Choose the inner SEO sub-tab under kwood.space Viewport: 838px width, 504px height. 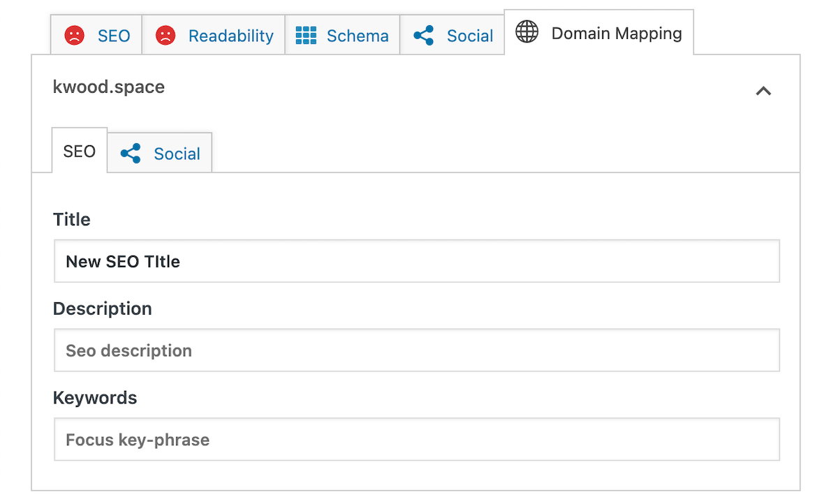point(79,151)
